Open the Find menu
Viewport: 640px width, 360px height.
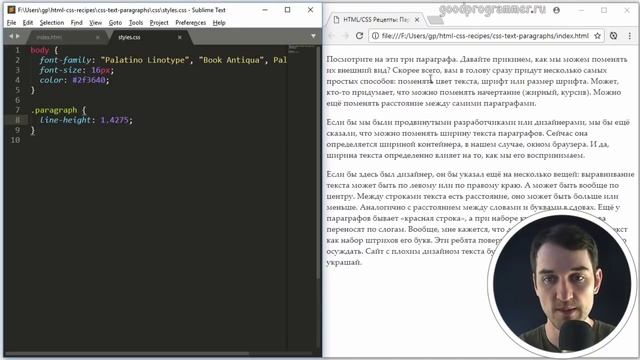click(76, 23)
